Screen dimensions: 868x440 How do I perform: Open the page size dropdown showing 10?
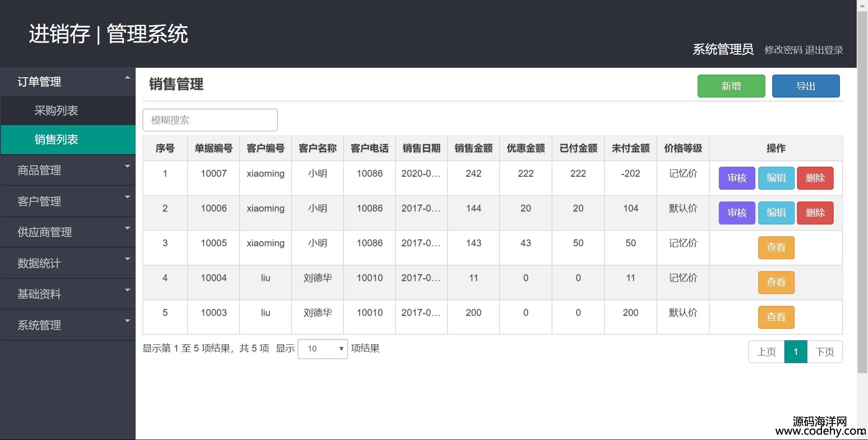[323, 349]
